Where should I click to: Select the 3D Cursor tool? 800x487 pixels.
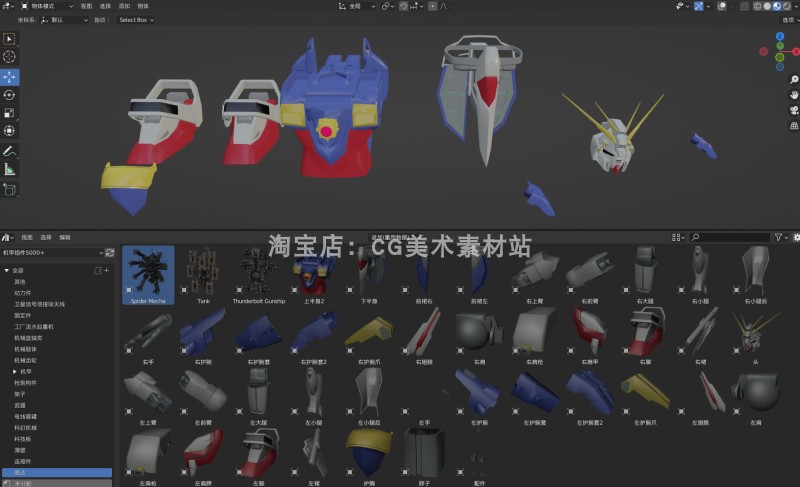tap(9, 57)
